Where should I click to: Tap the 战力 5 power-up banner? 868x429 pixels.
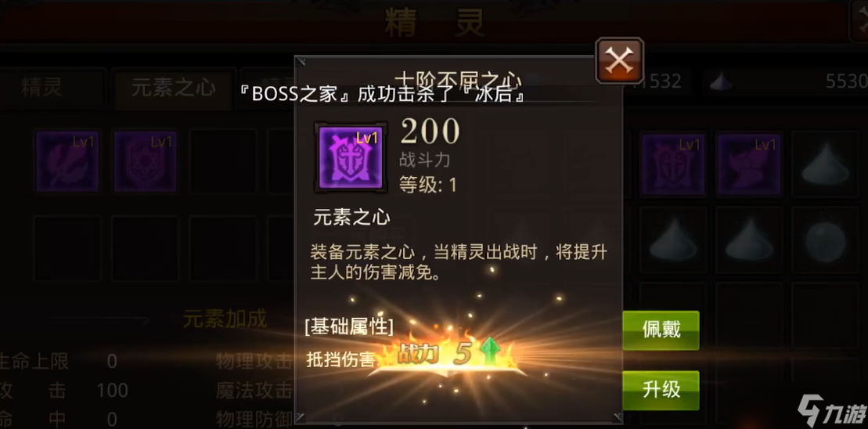445,355
